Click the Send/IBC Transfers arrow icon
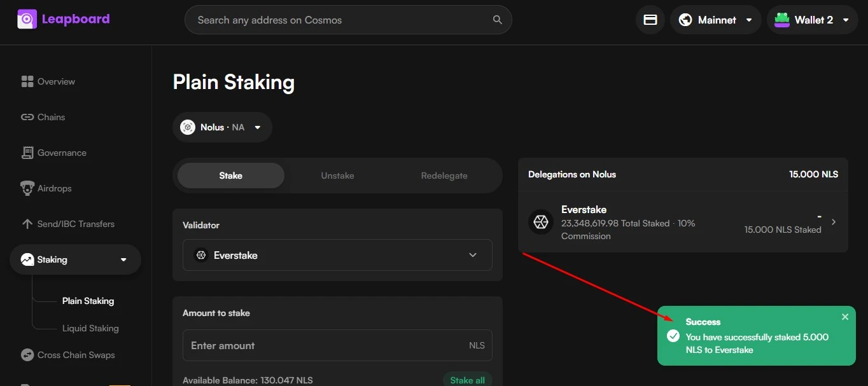 27,224
